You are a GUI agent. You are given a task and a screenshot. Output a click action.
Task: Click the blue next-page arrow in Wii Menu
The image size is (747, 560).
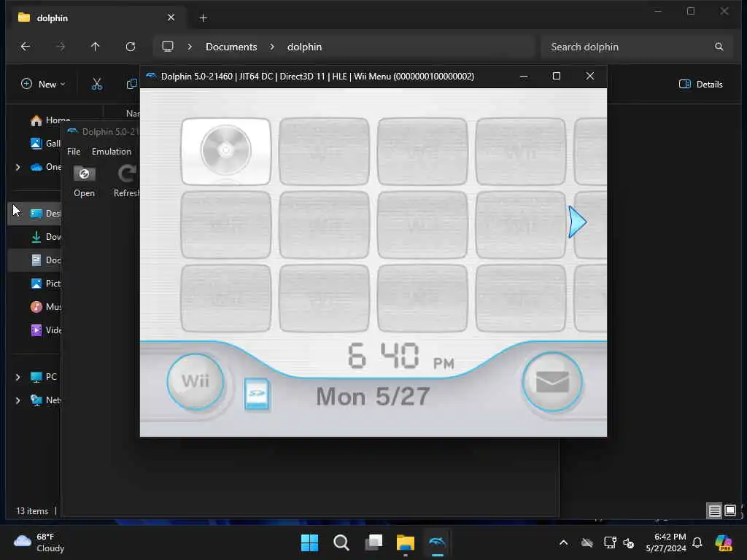pos(578,222)
